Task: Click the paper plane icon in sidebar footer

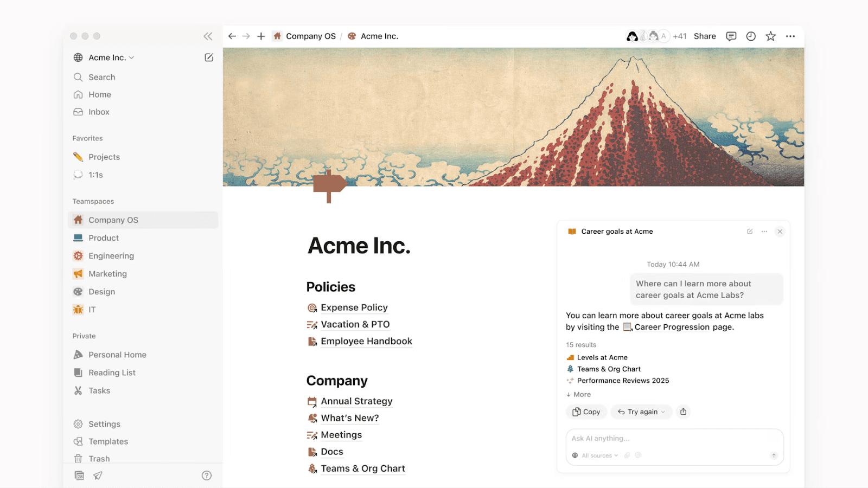Action: click(98, 476)
